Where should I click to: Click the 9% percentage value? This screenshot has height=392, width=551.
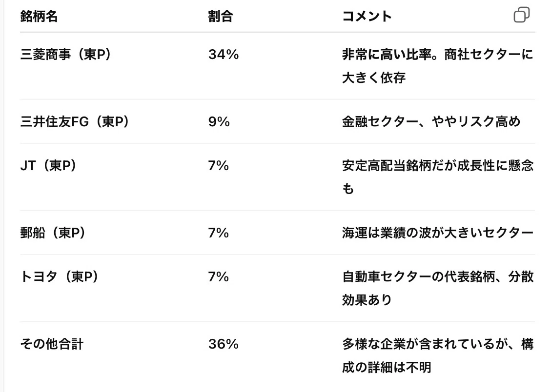[219, 122]
